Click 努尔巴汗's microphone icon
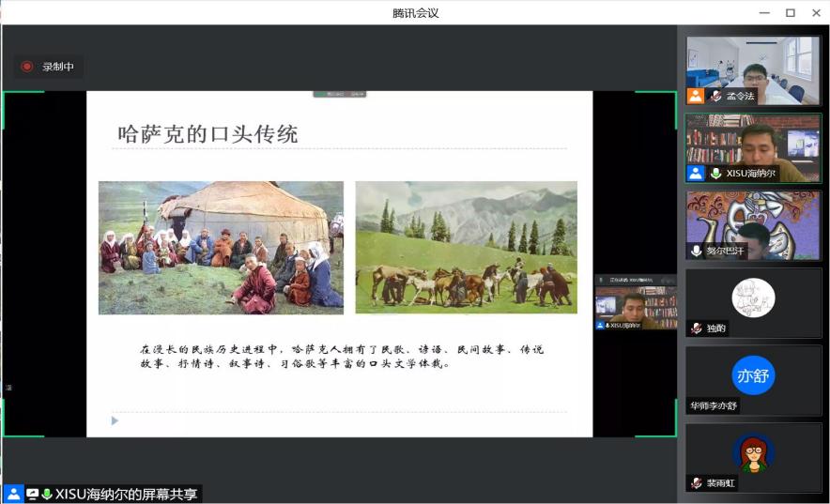This screenshot has height=504, width=830. pyautogui.click(x=696, y=251)
